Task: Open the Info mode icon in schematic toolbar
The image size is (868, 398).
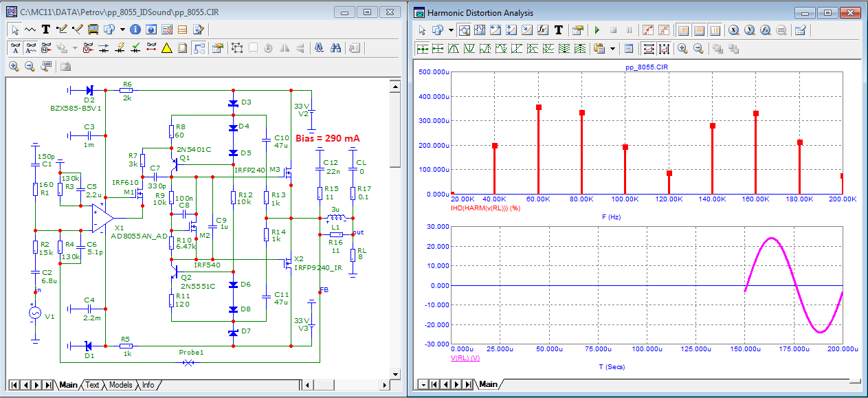Action: click(135, 30)
